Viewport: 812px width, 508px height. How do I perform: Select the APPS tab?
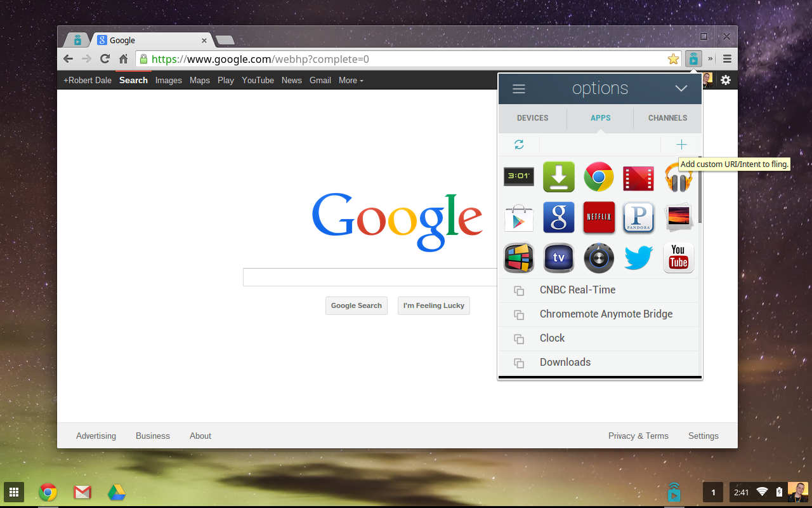coord(601,118)
